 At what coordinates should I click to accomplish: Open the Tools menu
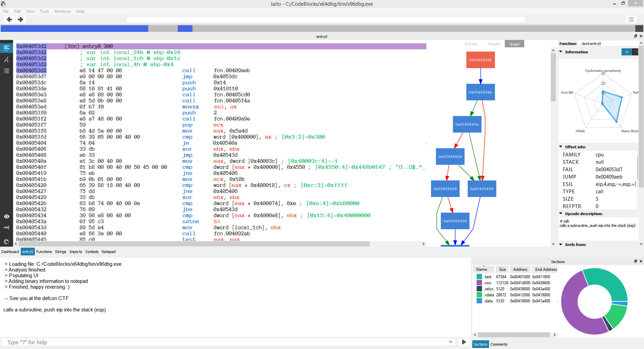point(44,11)
